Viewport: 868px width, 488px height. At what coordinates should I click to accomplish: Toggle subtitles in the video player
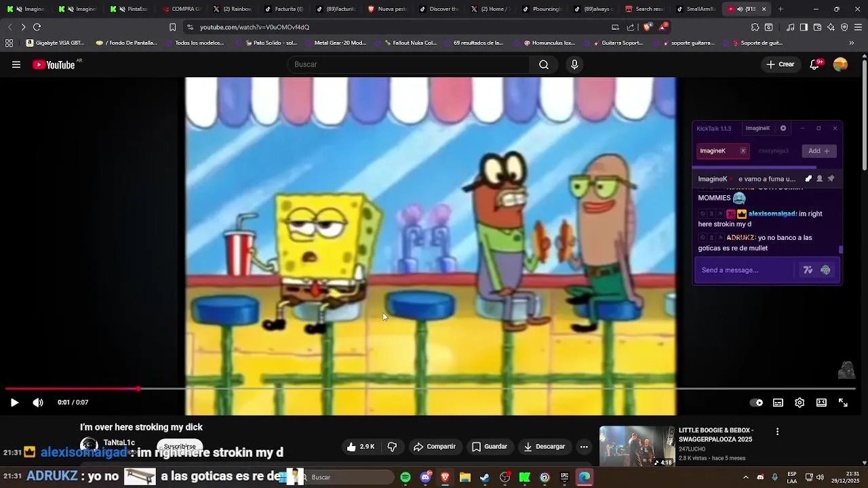[778, 403]
